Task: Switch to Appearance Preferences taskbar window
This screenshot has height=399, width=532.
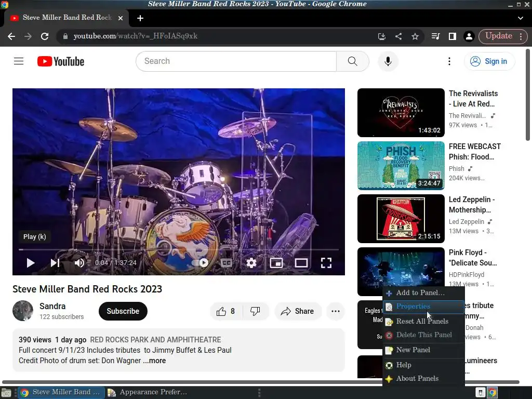Action: pos(147,392)
